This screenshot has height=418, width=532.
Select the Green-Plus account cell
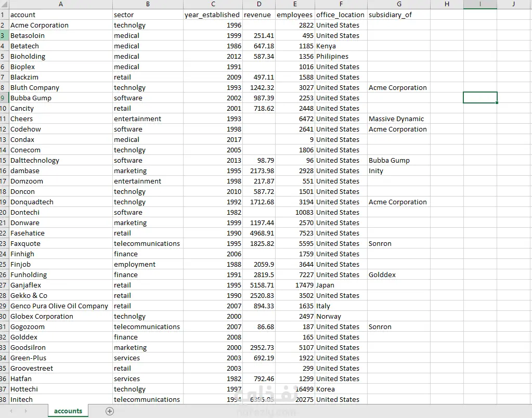(x=61, y=358)
